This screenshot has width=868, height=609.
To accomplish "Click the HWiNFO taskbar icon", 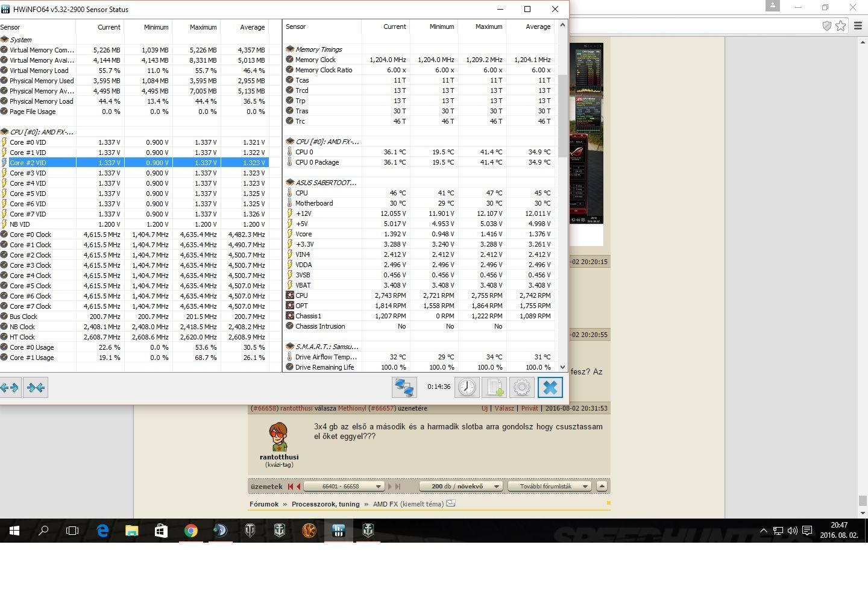I will click(338, 531).
